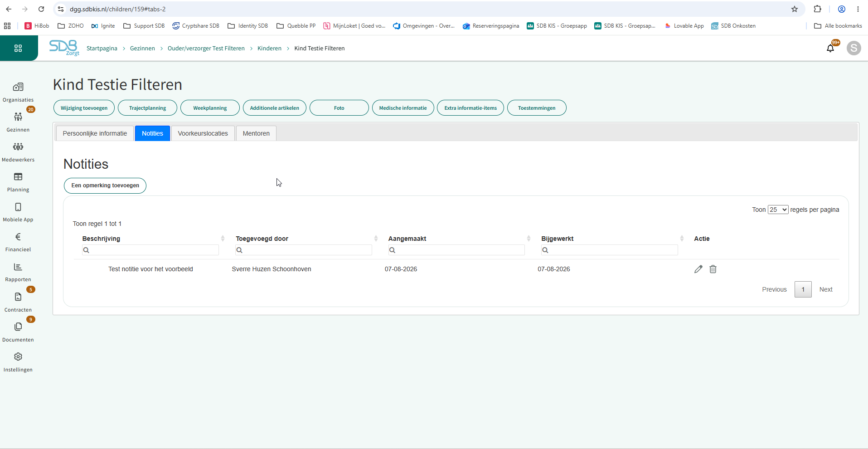Open the Rapporten sidebar icon
The height and width of the screenshot is (449, 868).
coord(18,267)
